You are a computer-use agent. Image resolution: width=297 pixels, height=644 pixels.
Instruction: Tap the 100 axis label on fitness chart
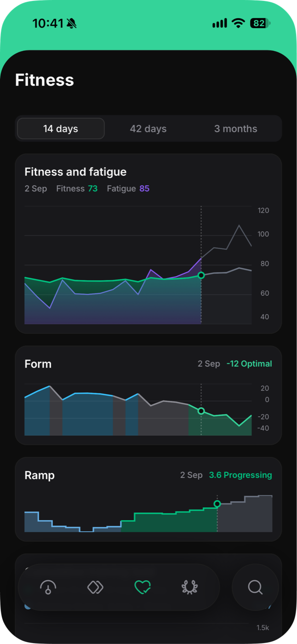(x=263, y=235)
